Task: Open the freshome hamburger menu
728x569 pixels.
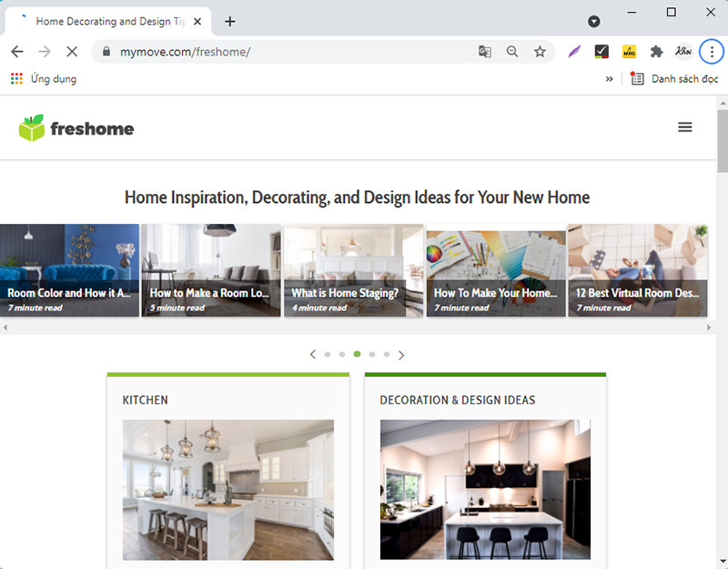Action: point(685,127)
